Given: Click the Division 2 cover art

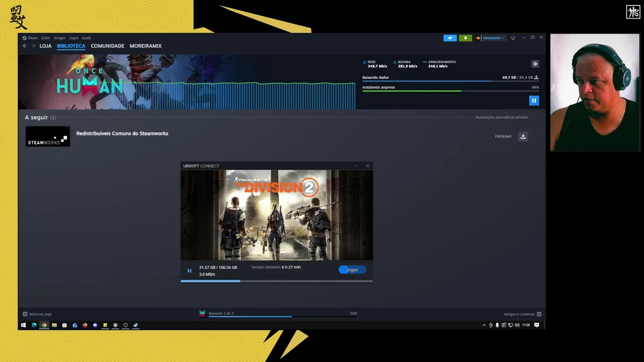Looking at the screenshot, I should pos(277,215).
